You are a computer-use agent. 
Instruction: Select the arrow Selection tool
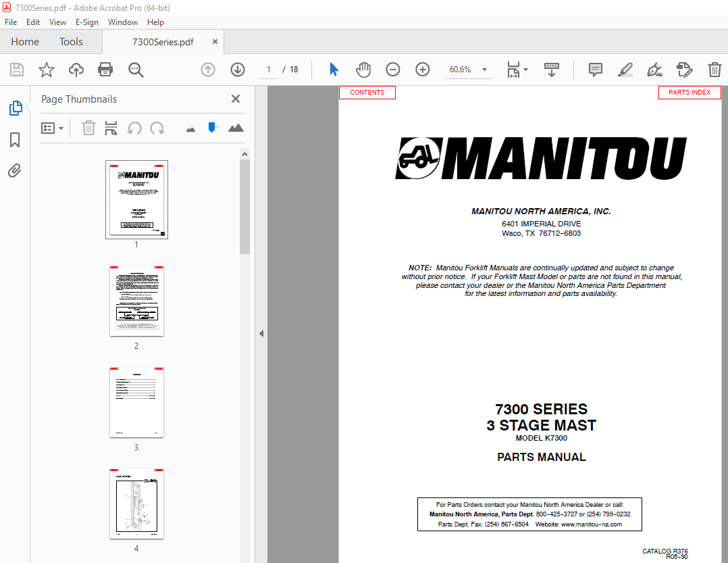[x=334, y=70]
